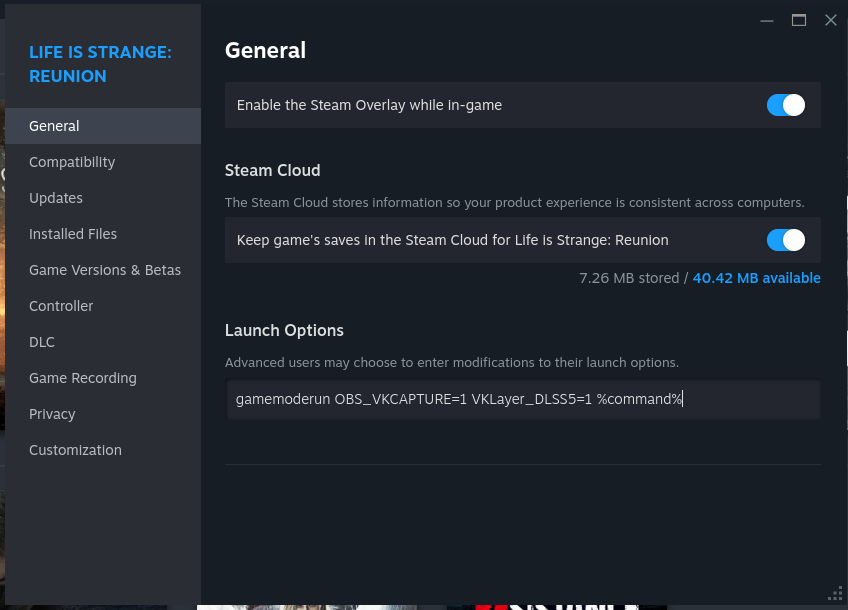Click the 40.42 MB available link
This screenshot has width=848, height=610.
(757, 278)
